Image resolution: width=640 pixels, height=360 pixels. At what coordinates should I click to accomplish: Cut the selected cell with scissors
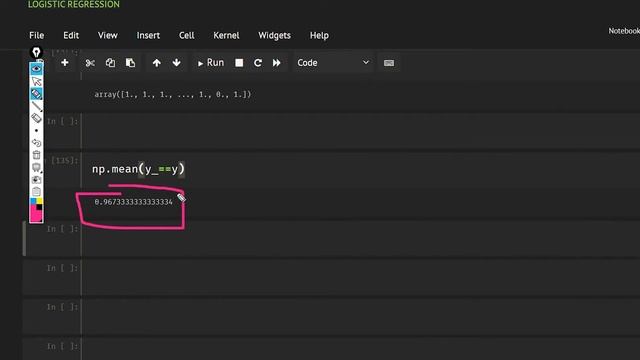tap(90, 63)
